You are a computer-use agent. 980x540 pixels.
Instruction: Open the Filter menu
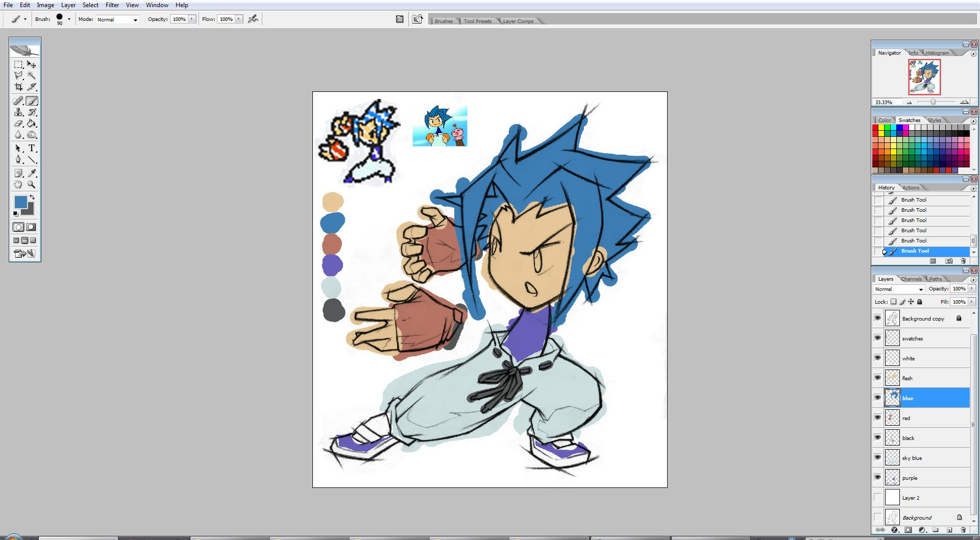(x=112, y=5)
